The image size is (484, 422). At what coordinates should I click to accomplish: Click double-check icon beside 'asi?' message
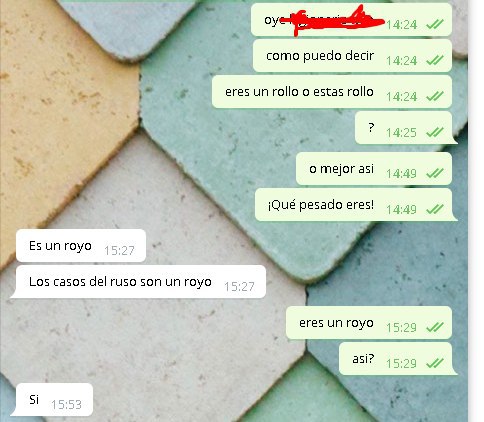point(435,363)
